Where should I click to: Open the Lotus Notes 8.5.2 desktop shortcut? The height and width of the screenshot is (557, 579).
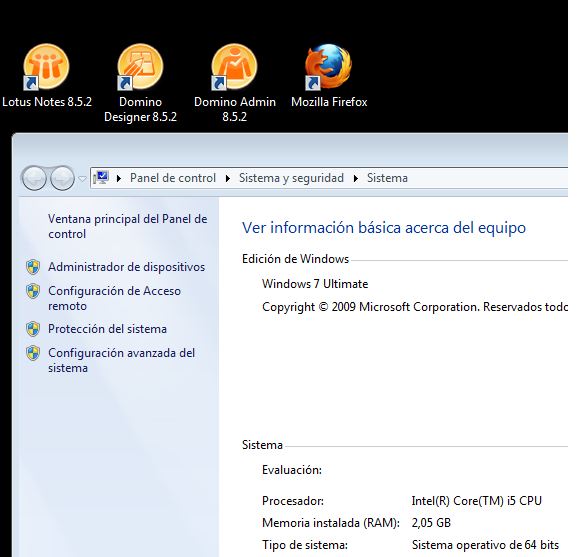(x=47, y=76)
